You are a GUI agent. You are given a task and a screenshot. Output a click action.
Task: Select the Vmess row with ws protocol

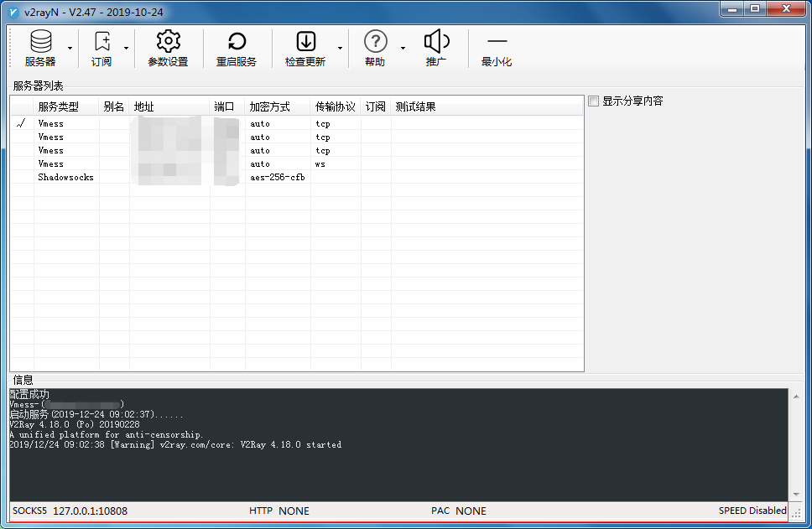[x=297, y=163]
